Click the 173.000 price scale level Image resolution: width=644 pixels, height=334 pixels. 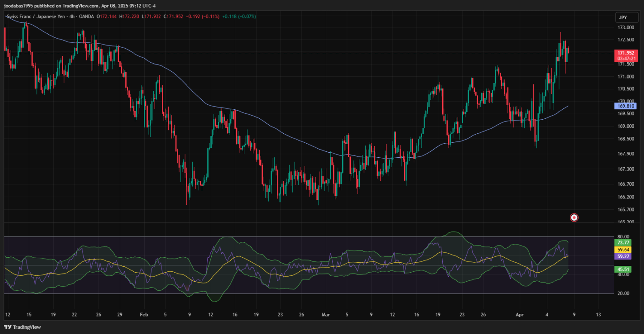(x=626, y=27)
